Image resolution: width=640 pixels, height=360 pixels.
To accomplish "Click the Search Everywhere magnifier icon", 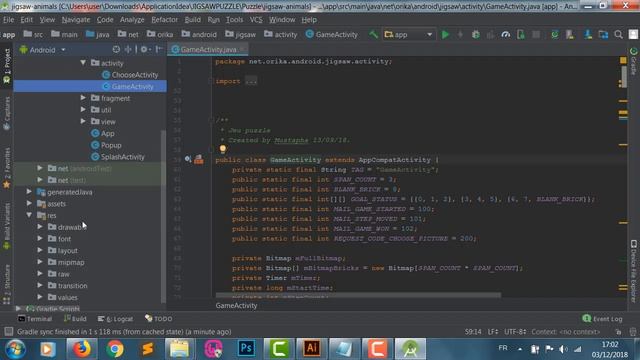I will tap(619, 35).
